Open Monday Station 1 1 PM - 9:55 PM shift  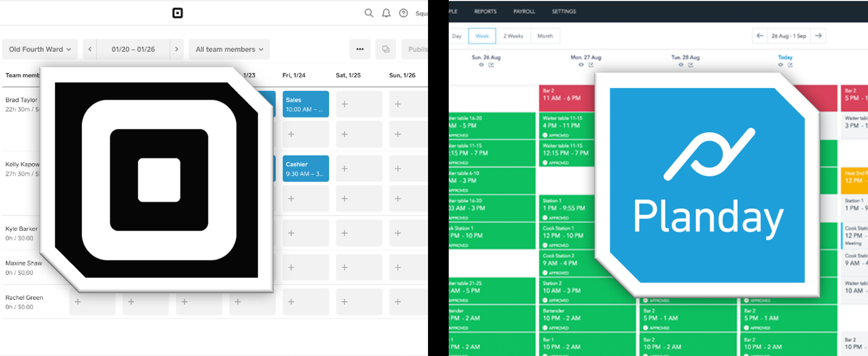[x=567, y=208]
